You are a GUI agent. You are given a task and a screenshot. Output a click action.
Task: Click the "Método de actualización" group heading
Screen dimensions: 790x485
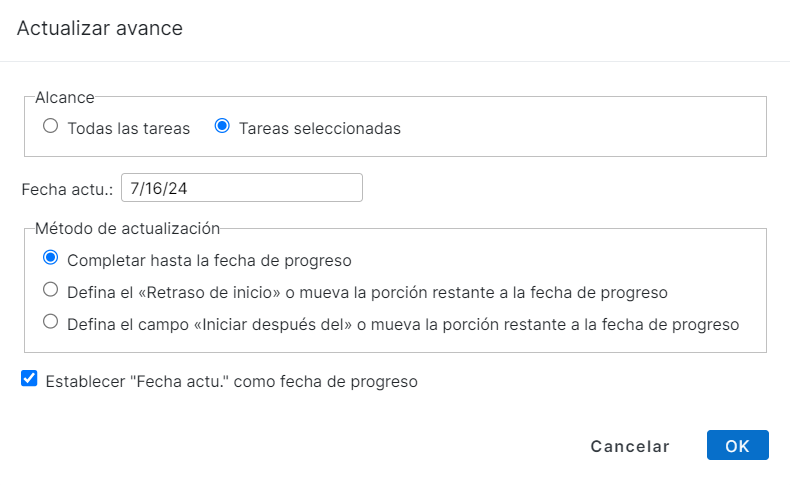coord(127,229)
